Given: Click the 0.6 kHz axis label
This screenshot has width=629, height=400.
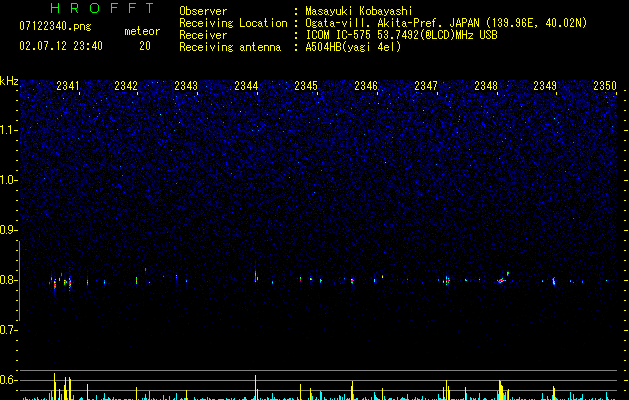Looking at the screenshot, I should coord(8,380).
